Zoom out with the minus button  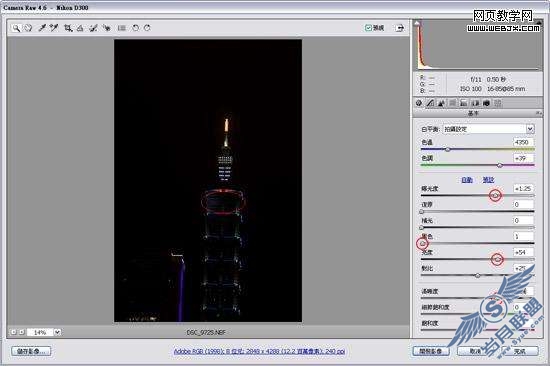[x=13, y=332]
